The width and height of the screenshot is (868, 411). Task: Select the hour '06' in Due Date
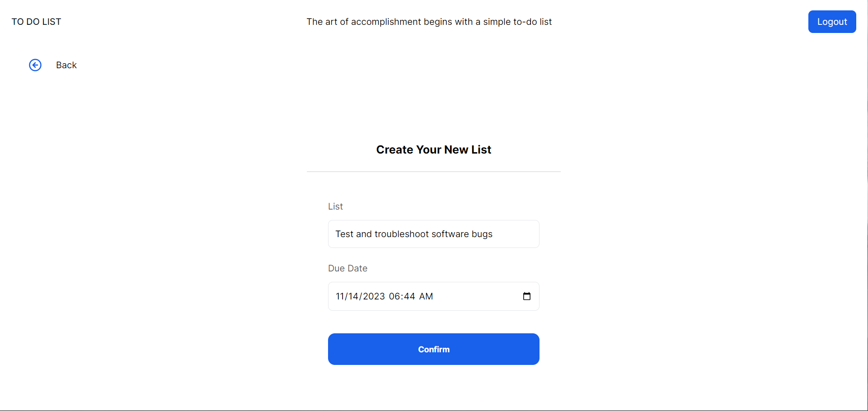pyautogui.click(x=394, y=296)
